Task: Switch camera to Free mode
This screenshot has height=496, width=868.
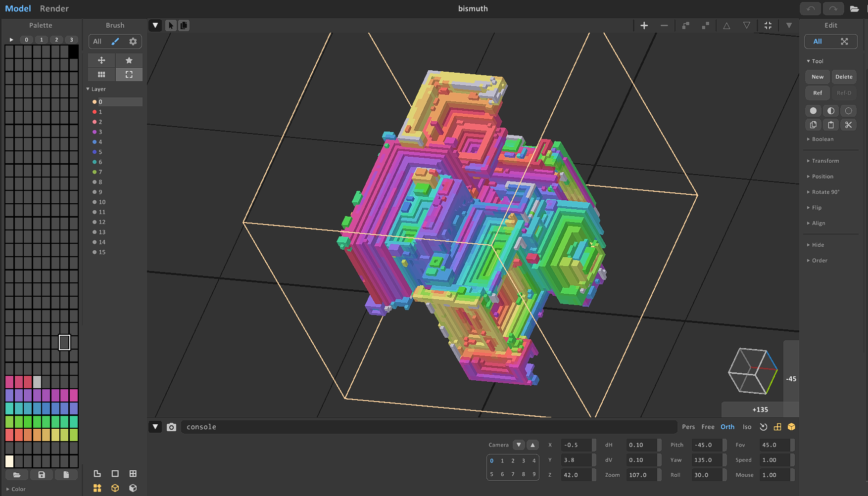Action: [708, 427]
